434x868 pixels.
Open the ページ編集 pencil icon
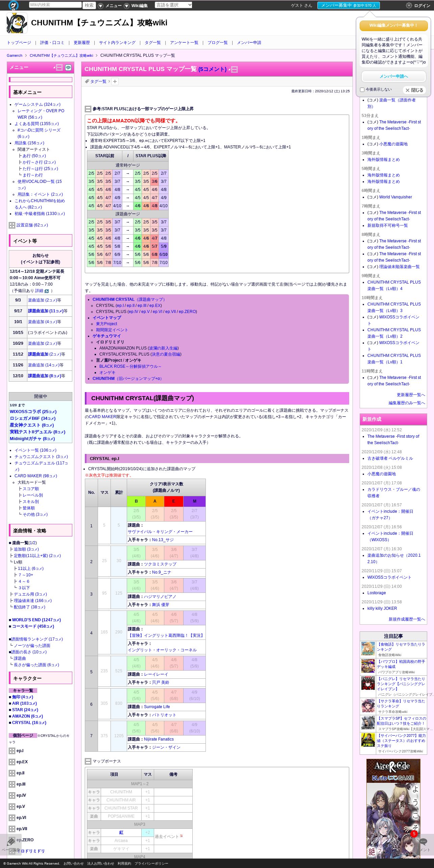tap(11, 842)
